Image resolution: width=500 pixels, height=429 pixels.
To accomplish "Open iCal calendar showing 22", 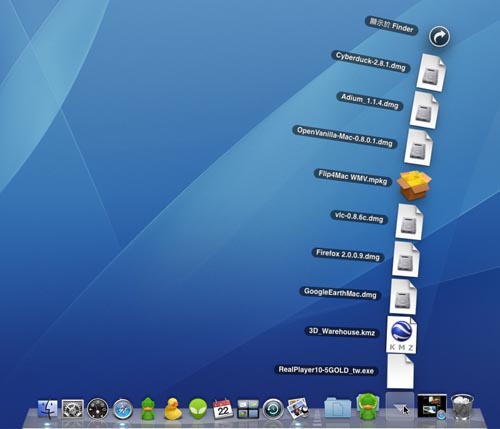I will click(223, 408).
